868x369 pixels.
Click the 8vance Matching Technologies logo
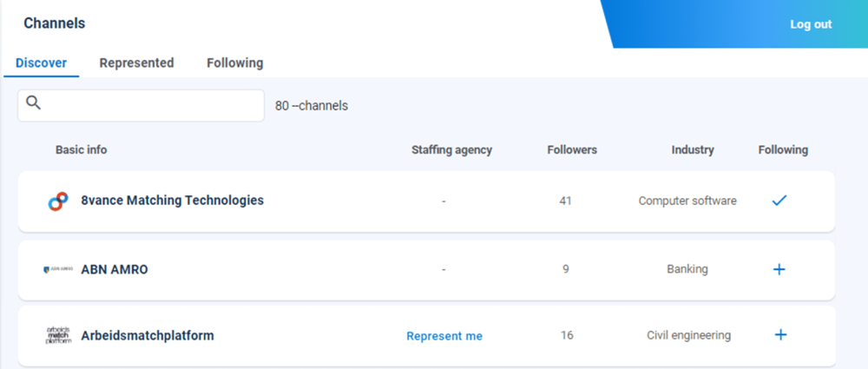[x=58, y=201]
